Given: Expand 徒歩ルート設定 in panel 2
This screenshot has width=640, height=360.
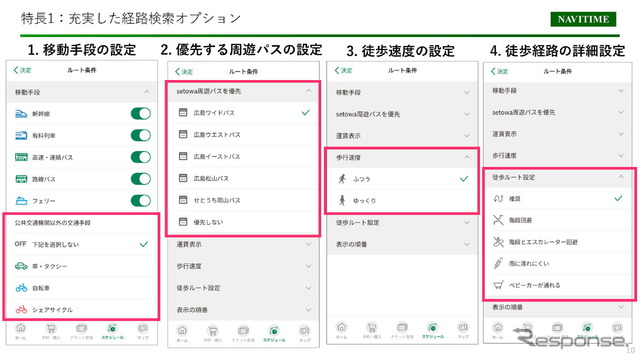Looking at the screenshot, I should pos(243,288).
